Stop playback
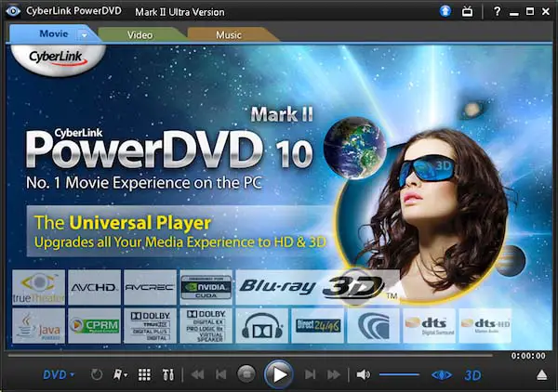Viewport: 558px width, 392px height. tap(246, 374)
